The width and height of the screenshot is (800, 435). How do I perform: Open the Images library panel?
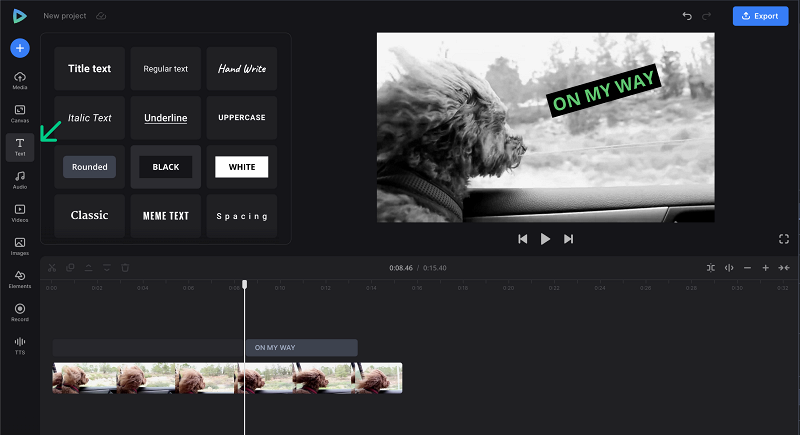pos(20,246)
